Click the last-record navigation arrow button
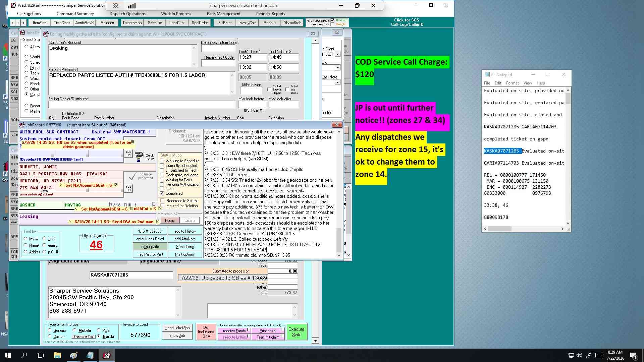This screenshot has height=362, width=644. pyautogui.click(x=23, y=23)
